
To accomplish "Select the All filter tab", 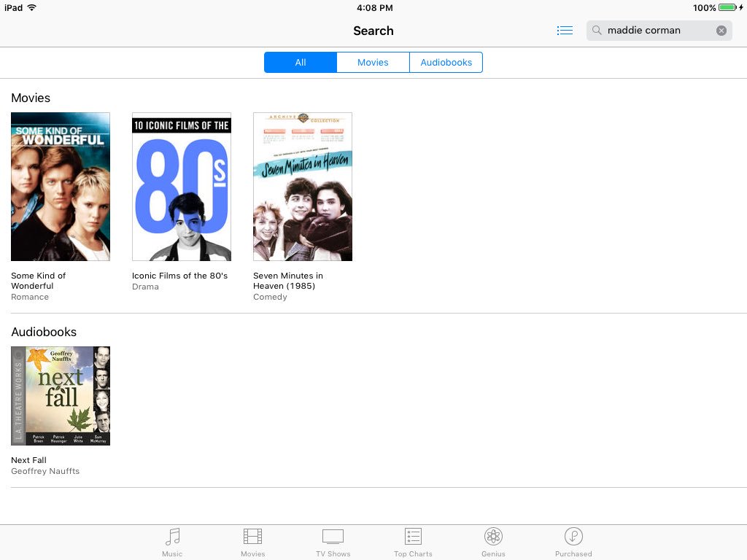I will click(301, 63).
